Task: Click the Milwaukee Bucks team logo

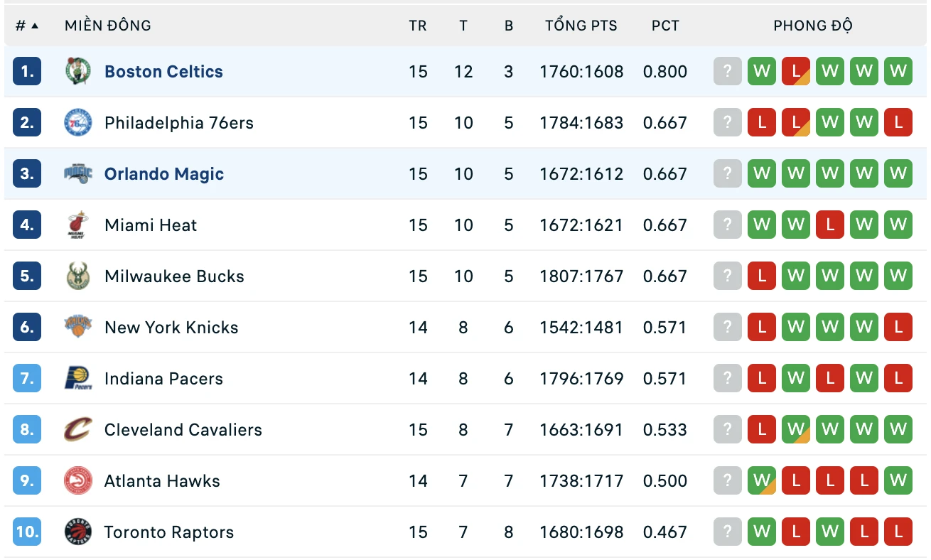Action: click(x=78, y=276)
